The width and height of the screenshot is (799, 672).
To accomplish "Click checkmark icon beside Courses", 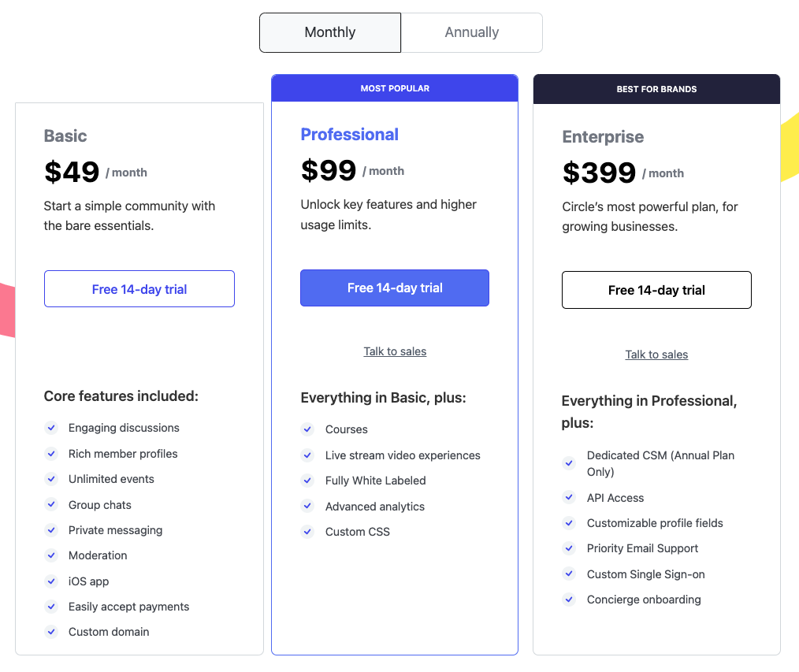I will point(307,429).
